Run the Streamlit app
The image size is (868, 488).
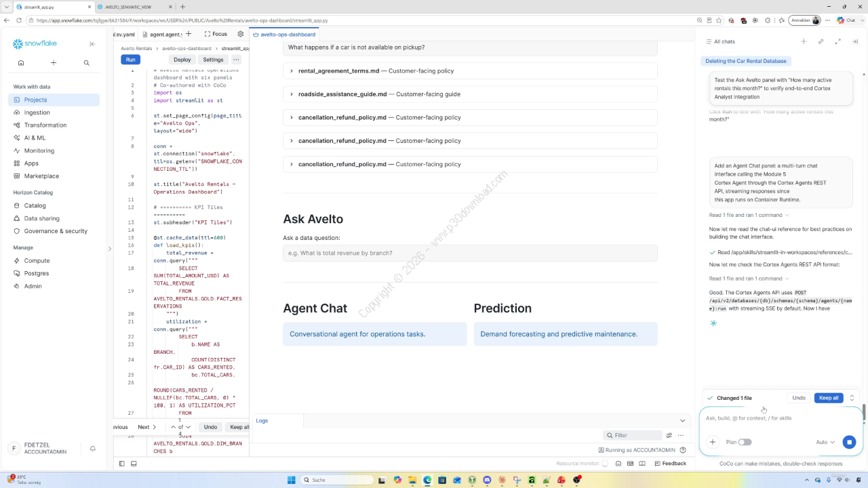click(130, 60)
